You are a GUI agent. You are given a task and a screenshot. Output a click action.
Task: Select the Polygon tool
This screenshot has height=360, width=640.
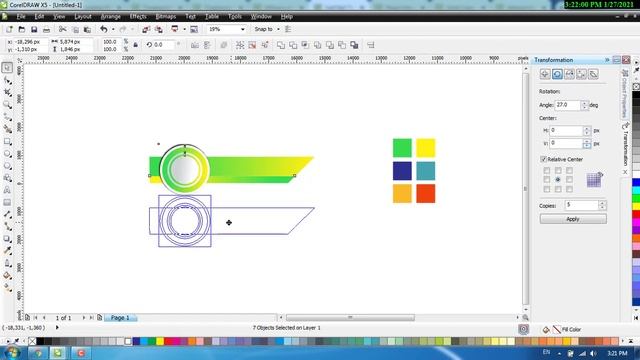7,166
